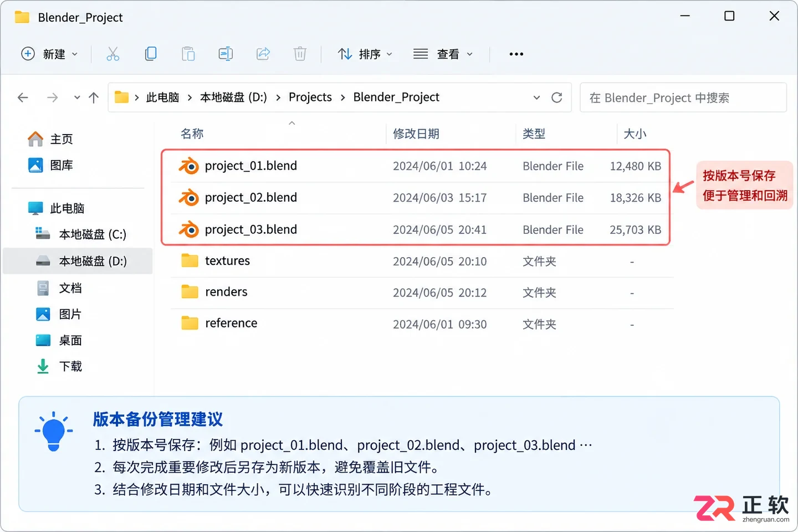This screenshot has width=798, height=532.
Task: Click the search Blender_Project input field
Action: click(683, 98)
